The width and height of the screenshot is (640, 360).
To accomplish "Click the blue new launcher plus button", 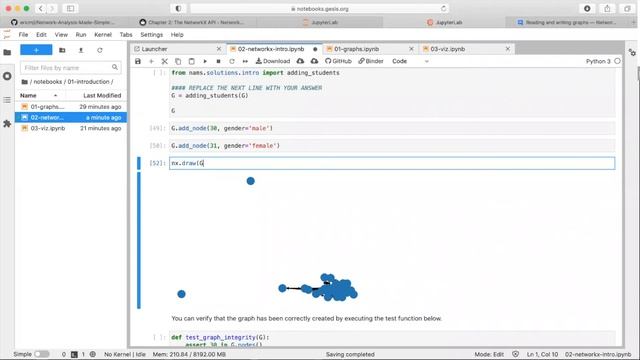I will click(36, 50).
